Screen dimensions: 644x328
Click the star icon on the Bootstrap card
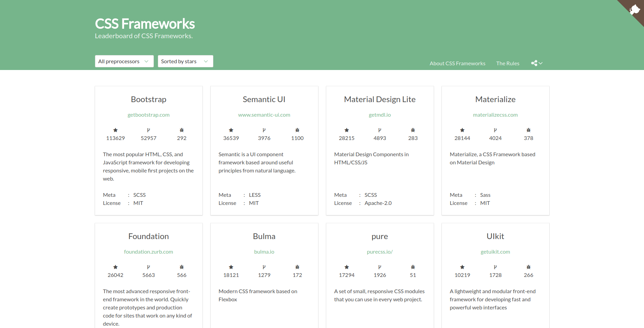point(115,130)
